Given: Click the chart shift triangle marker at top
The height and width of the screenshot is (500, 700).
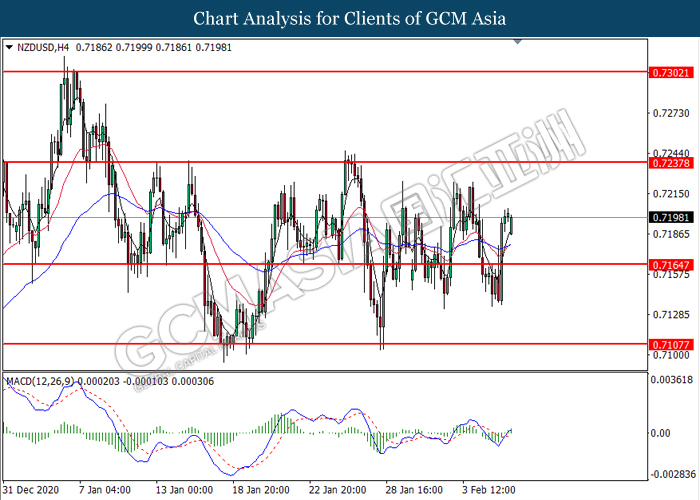Looking at the screenshot, I should tap(517, 43).
